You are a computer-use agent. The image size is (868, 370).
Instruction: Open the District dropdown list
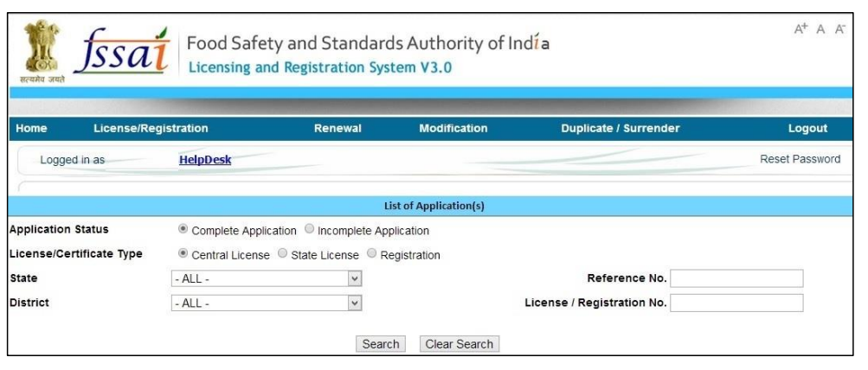pyautogui.click(x=265, y=303)
